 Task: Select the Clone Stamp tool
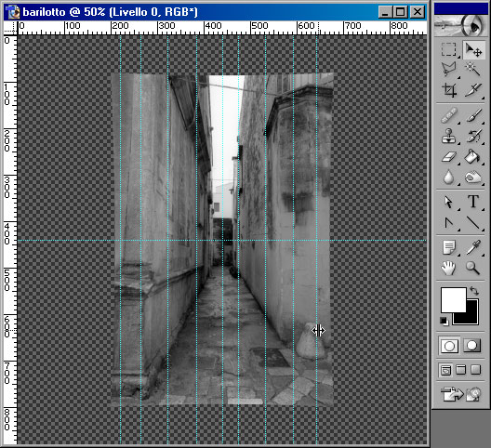(x=449, y=137)
